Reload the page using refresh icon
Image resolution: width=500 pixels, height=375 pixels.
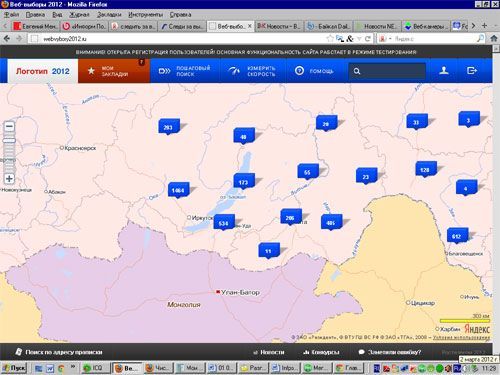pyautogui.click(x=368, y=39)
